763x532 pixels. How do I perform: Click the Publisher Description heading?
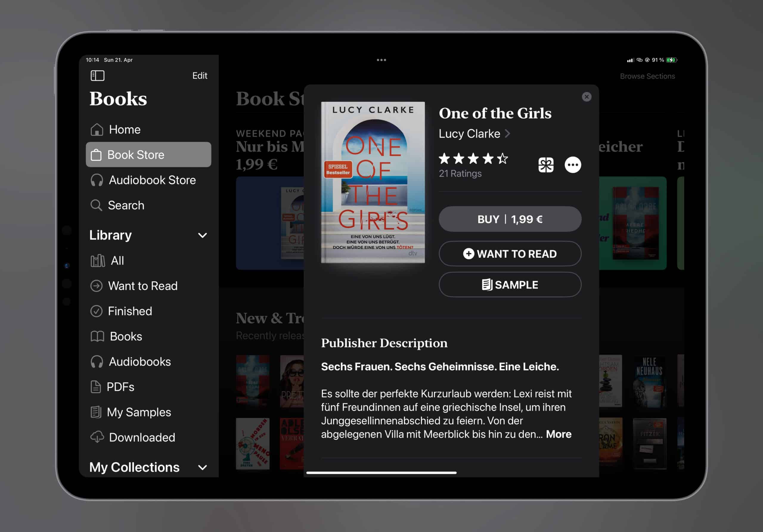[x=384, y=343]
